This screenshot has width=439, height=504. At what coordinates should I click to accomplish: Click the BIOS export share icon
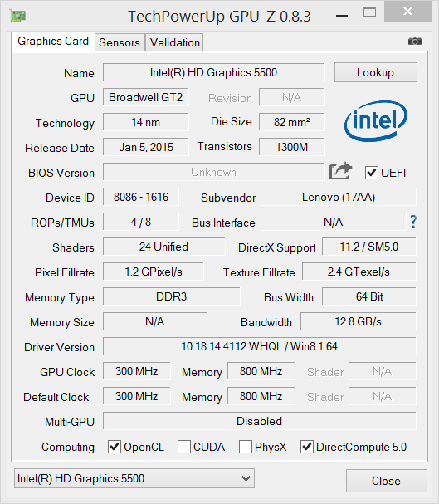341,171
